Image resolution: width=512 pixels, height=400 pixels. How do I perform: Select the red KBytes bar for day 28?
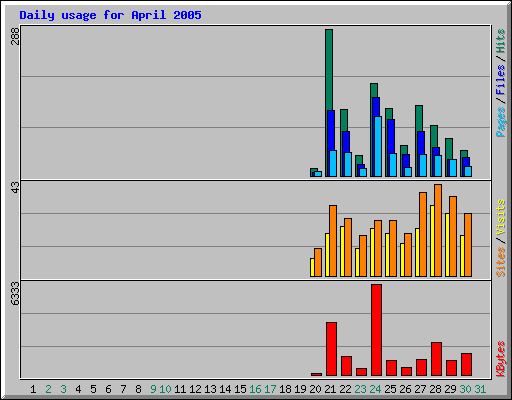tap(436, 359)
